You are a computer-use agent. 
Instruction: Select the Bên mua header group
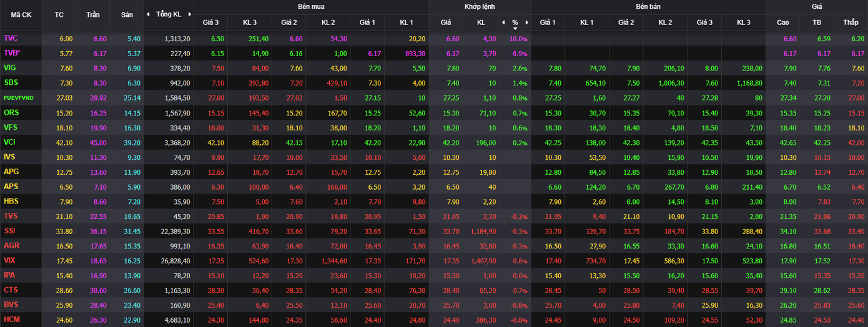point(310,6)
